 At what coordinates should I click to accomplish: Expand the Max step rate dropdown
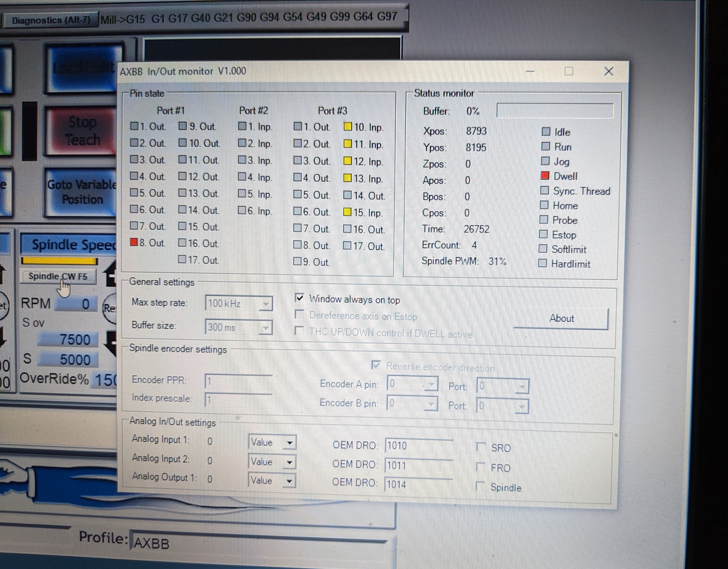pyautogui.click(x=266, y=304)
